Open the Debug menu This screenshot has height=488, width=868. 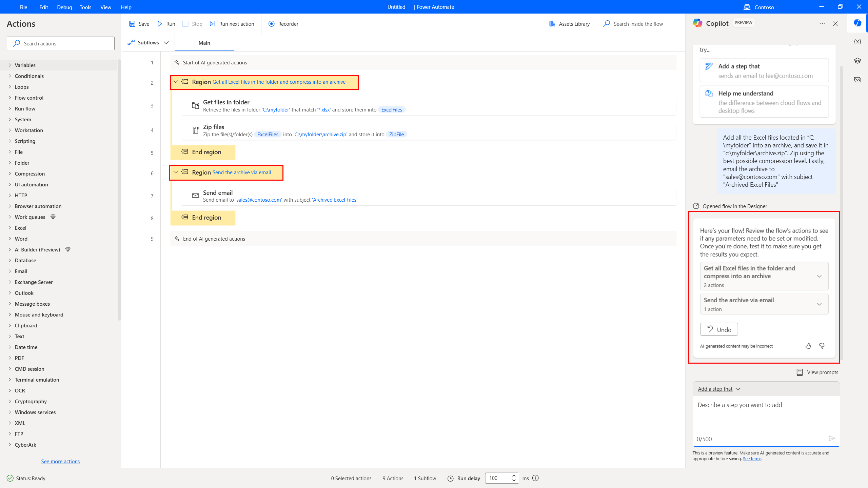(64, 7)
